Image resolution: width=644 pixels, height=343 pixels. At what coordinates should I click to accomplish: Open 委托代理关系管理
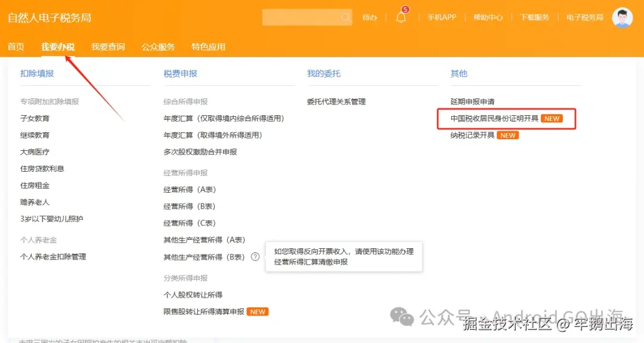click(336, 102)
